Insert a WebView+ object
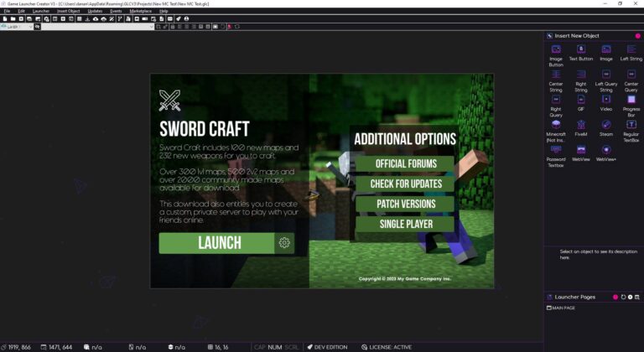 tap(605, 153)
